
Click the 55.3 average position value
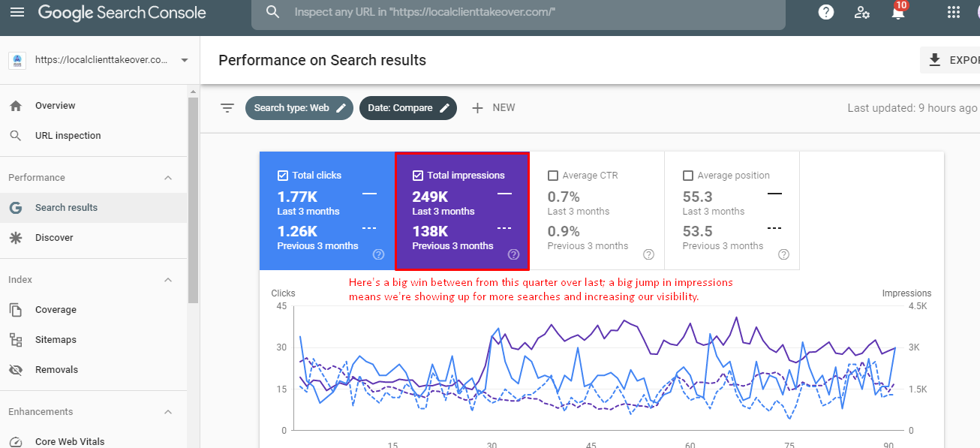coord(697,197)
